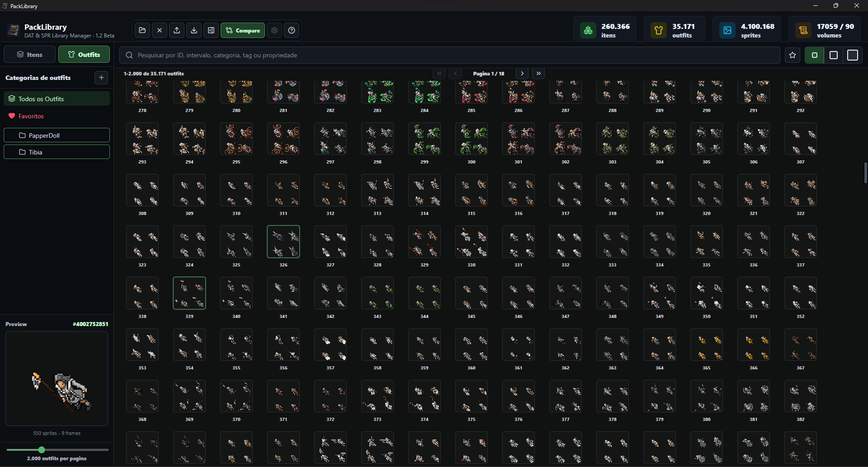Viewport: 868px width, 467px height.
Task: Click the blue image sprites icon
Action: 727,30
